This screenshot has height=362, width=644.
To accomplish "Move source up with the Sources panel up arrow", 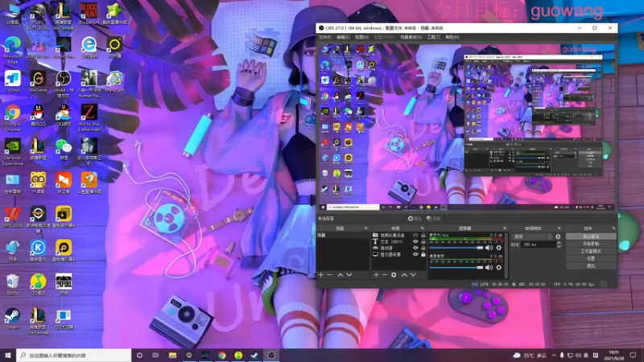I will point(404,274).
